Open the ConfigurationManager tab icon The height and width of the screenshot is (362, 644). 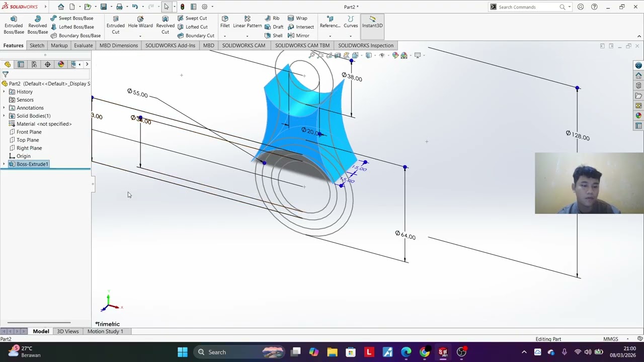34,64
